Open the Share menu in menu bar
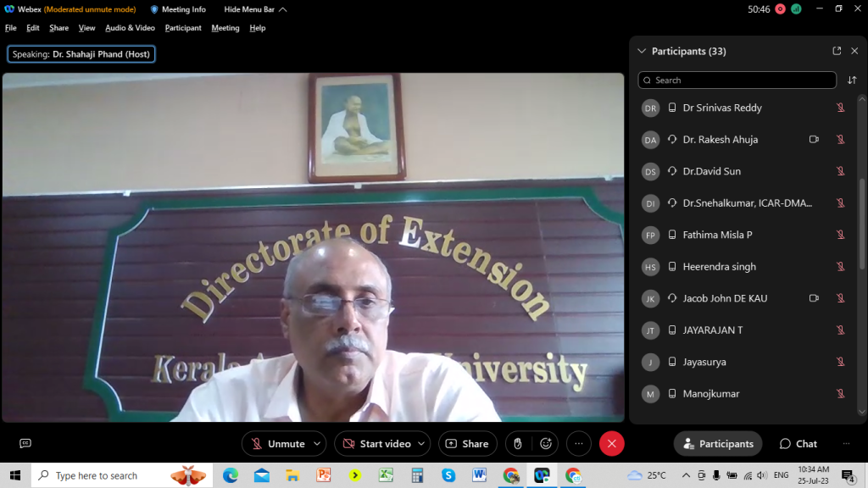This screenshot has height=488, width=868. pos(58,28)
